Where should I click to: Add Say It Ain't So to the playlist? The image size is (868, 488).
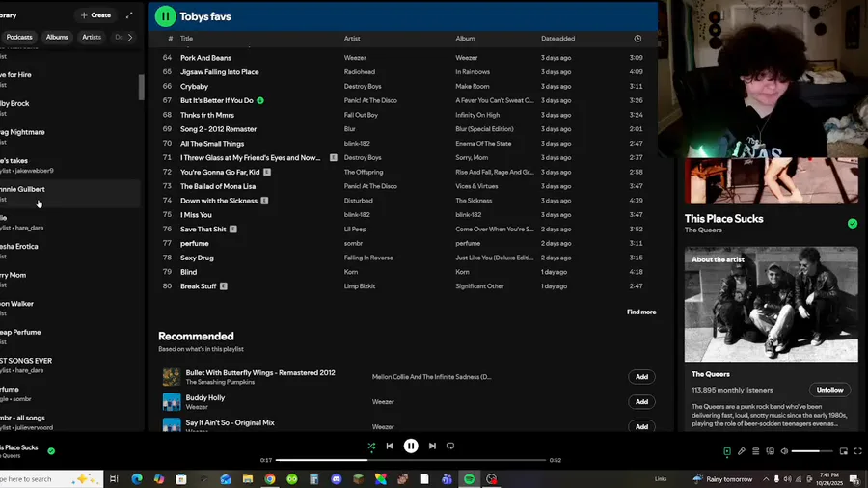pos(641,426)
